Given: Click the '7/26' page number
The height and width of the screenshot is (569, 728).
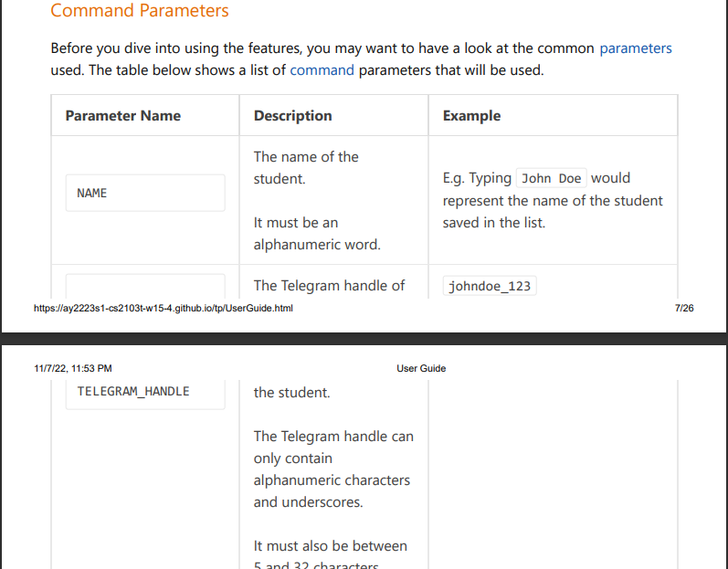Looking at the screenshot, I should tap(684, 308).
